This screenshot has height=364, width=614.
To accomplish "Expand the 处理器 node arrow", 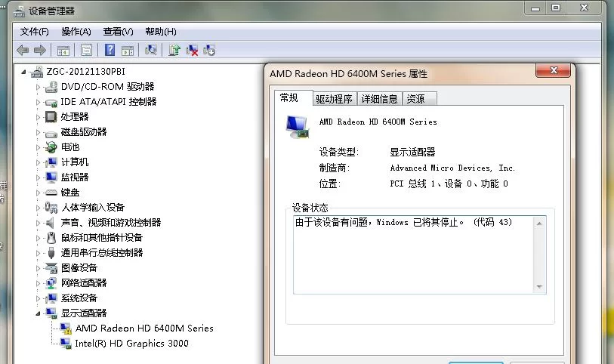I will click(x=38, y=117).
